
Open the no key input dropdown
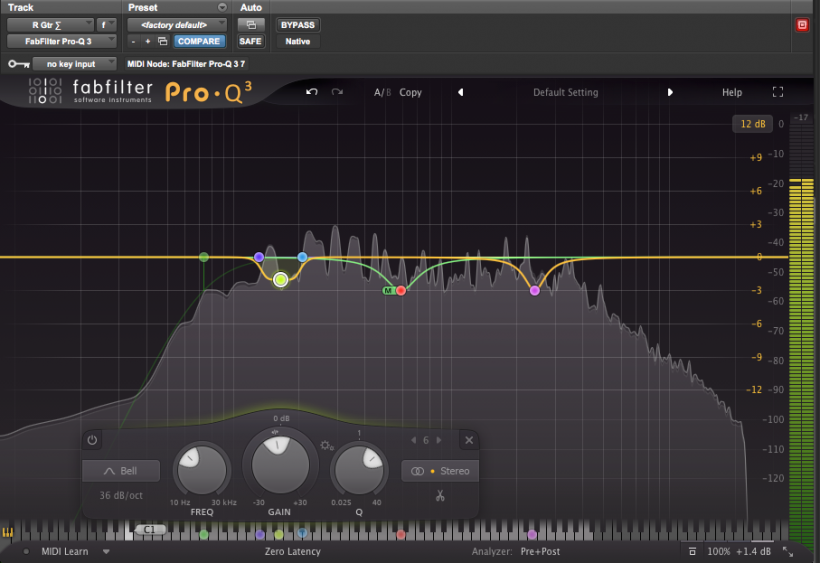click(x=74, y=64)
